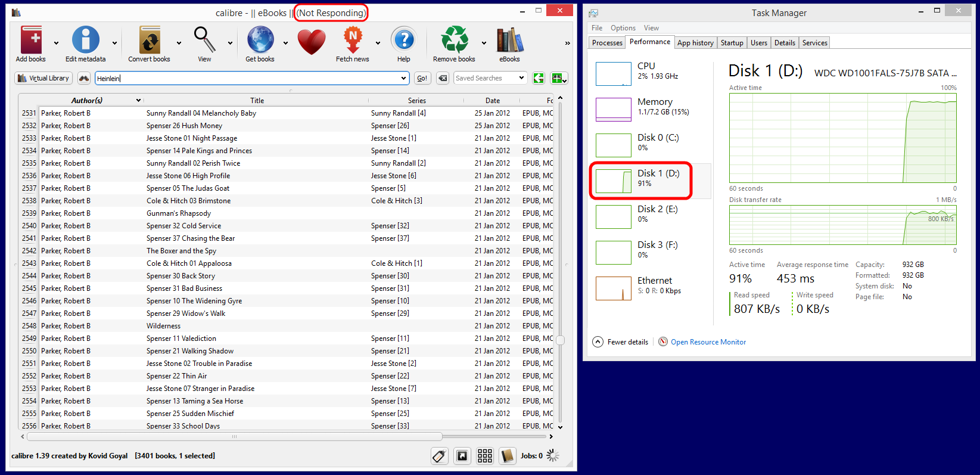Screen dimensions: 980x475
Task: Toggle the book details icon in status bar
Action: [508, 456]
